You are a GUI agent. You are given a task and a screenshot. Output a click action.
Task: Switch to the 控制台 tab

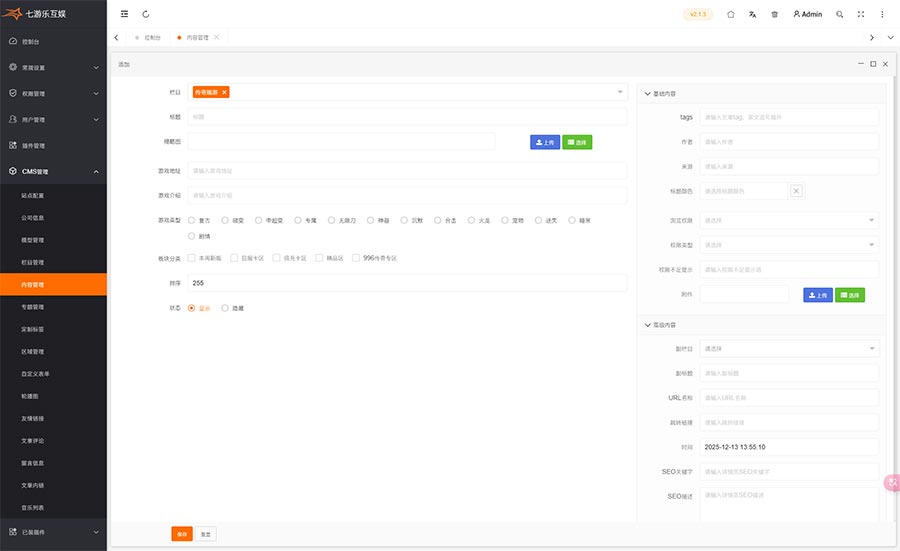coord(151,37)
